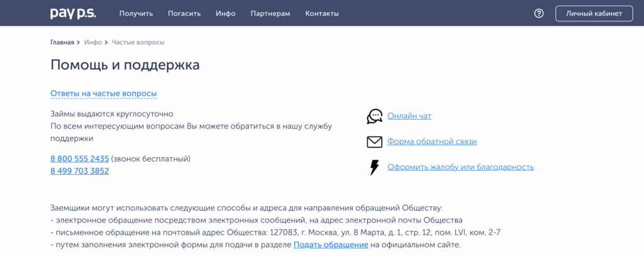Expand Ответы на частые вопросы

coord(103,94)
